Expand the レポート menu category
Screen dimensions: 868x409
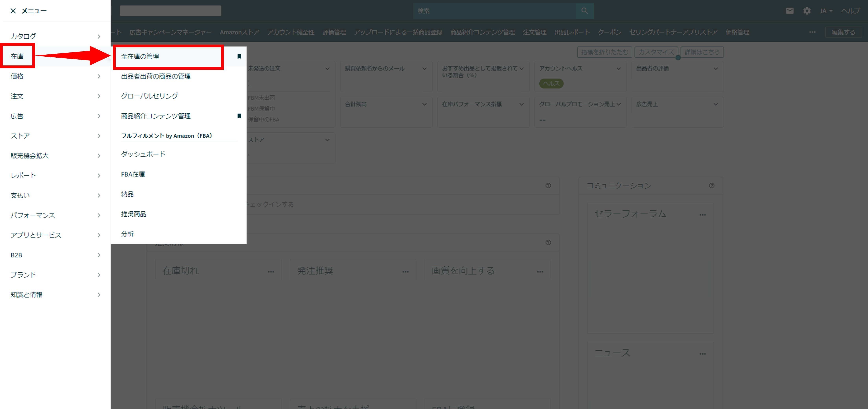(x=55, y=176)
